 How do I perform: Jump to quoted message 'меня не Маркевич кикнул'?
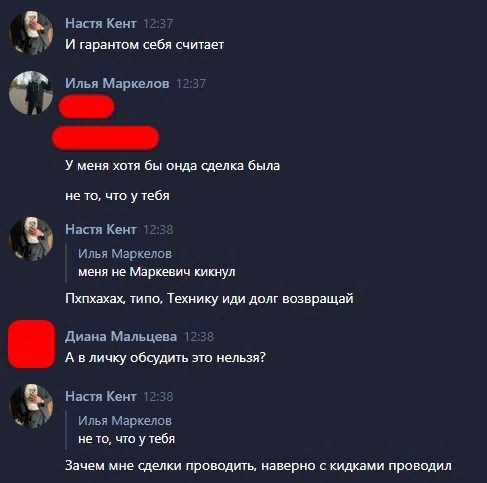(x=157, y=272)
